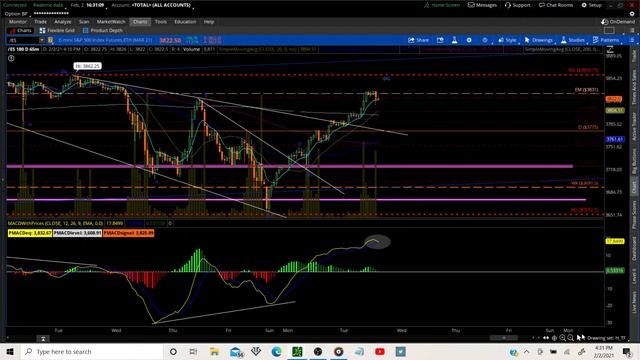Image resolution: width=640 pixels, height=360 pixels.
Task: Open File Explorer from taskbar
Action: pos(214,351)
